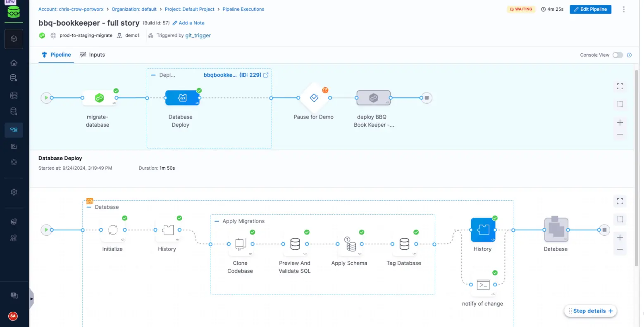Click the Apply Schema step icon

point(350,244)
